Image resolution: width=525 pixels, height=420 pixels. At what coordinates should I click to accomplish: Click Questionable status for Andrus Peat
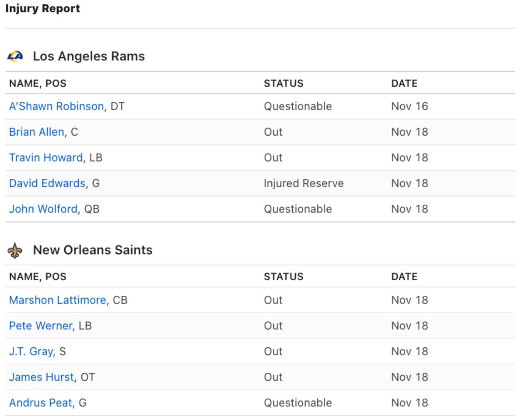point(298,403)
